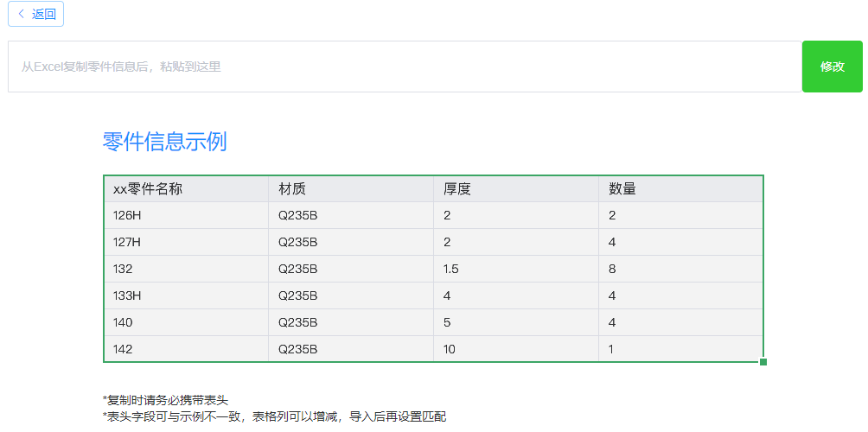Click the green table selection corner handle
868x432 pixels.
(x=763, y=362)
